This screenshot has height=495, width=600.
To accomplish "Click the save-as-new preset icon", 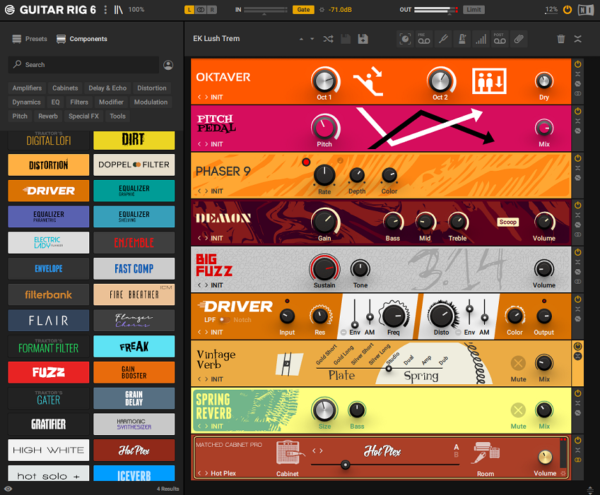I will [x=363, y=39].
